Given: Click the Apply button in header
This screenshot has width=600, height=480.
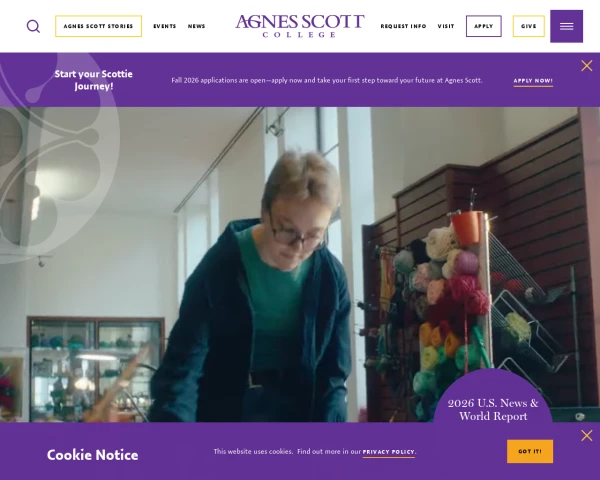Looking at the screenshot, I should (x=484, y=26).
